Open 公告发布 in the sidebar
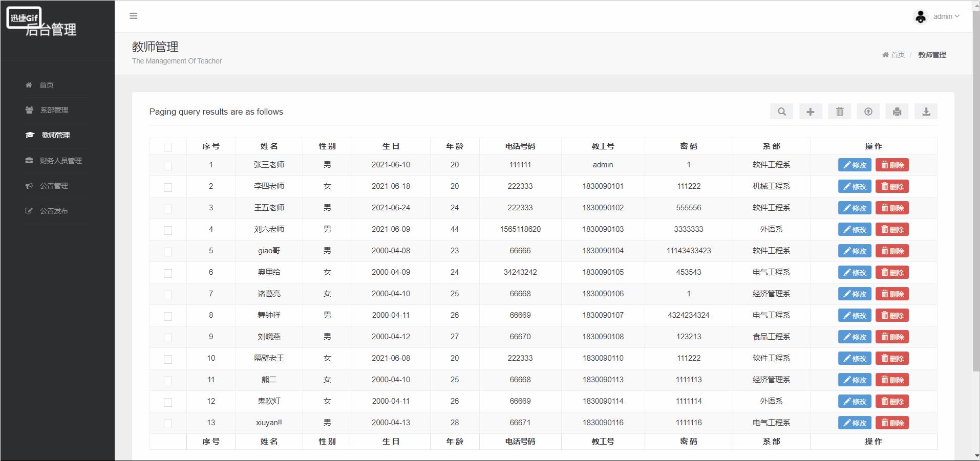Viewport: 980px width, 461px height. coord(54,211)
